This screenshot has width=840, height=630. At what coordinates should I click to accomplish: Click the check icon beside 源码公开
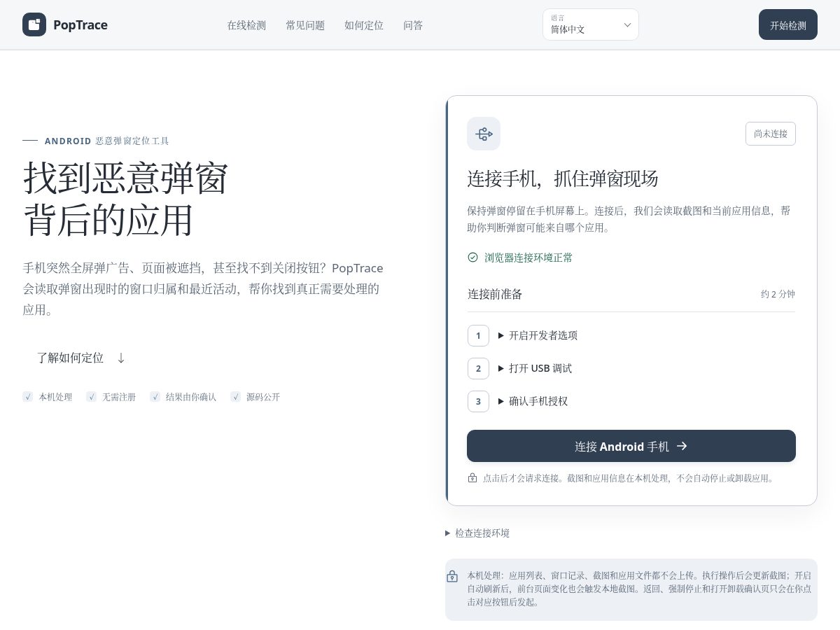[236, 397]
